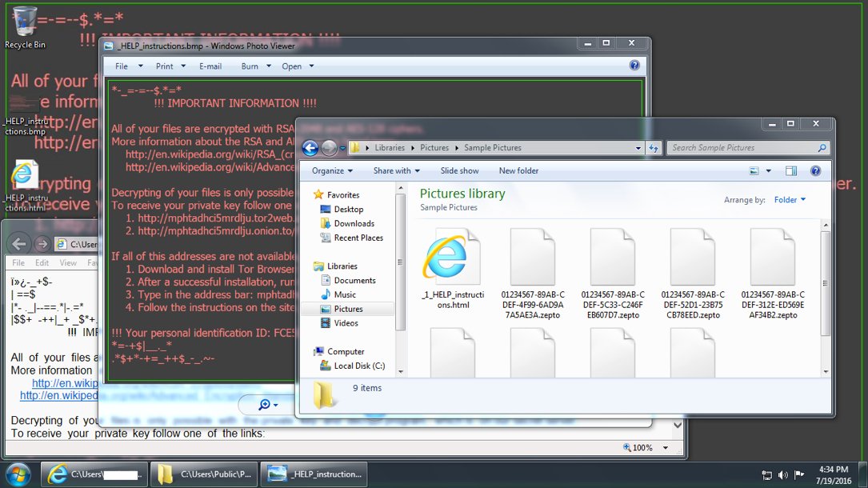Select the file ending EB607D7.zepto
868x488 pixels.
pos(613,274)
